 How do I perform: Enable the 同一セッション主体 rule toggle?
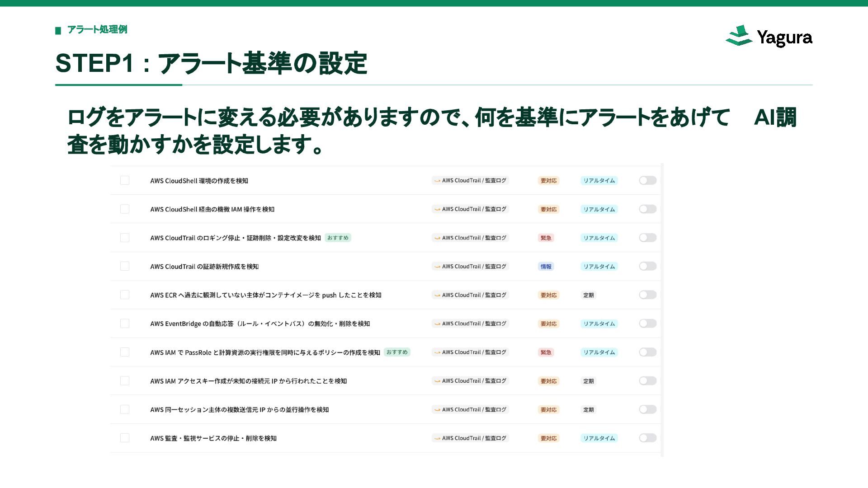[x=648, y=409]
